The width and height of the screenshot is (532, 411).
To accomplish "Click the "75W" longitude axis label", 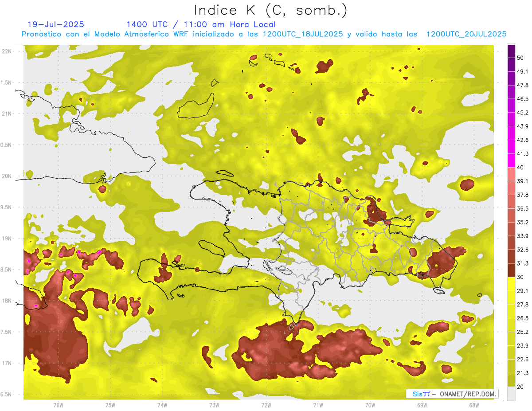I will coord(110,405).
